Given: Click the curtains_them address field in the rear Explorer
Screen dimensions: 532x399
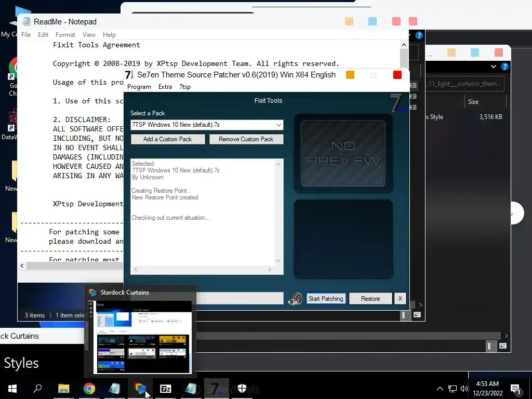Looking at the screenshot, I should tap(465, 84).
